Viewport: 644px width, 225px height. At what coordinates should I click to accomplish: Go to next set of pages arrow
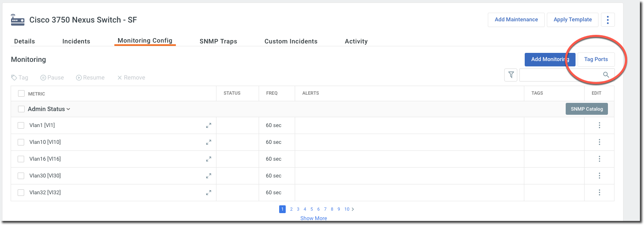[353, 209]
